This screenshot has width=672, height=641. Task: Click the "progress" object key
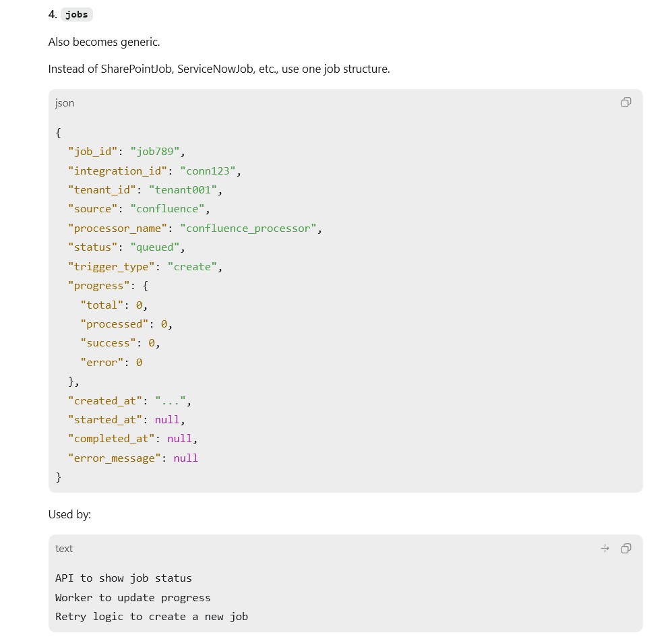[98, 286]
